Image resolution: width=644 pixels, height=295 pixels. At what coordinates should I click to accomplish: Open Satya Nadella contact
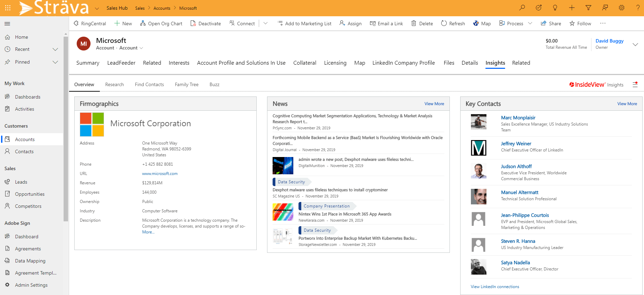point(515,263)
